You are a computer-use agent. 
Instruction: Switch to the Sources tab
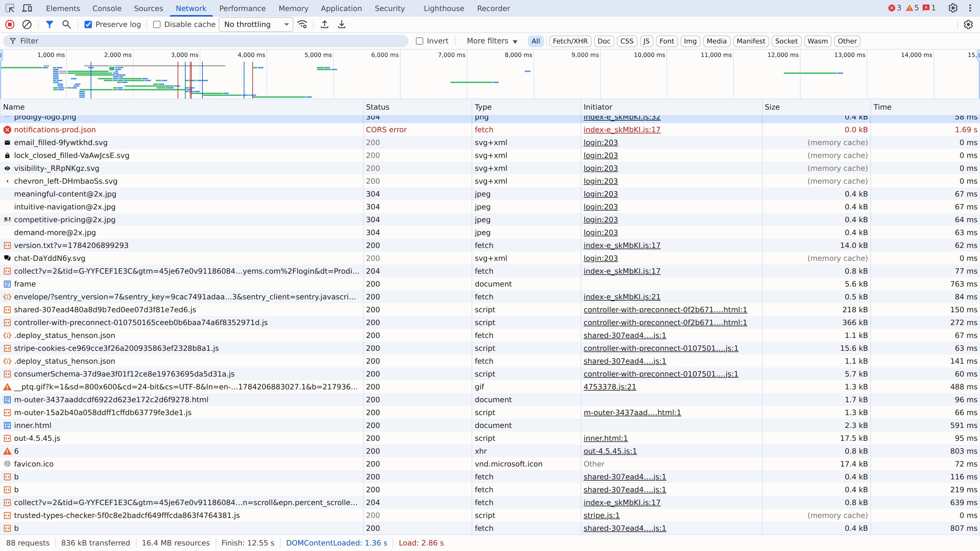[x=148, y=8]
